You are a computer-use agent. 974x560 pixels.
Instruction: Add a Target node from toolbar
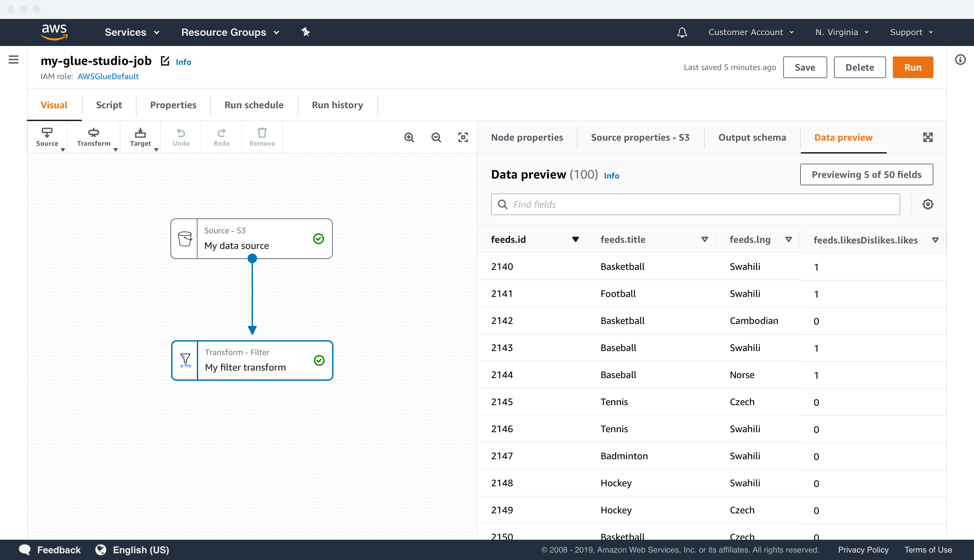[x=141, y=137]
